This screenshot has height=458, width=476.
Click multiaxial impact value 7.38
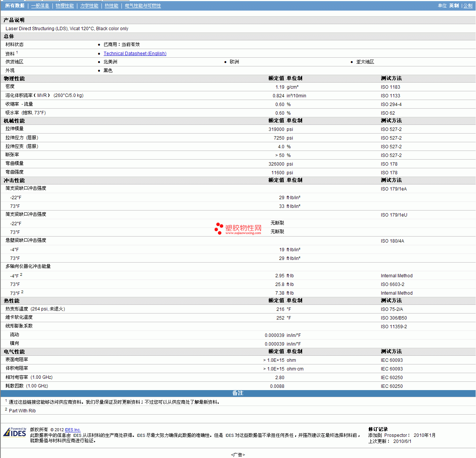279,293
